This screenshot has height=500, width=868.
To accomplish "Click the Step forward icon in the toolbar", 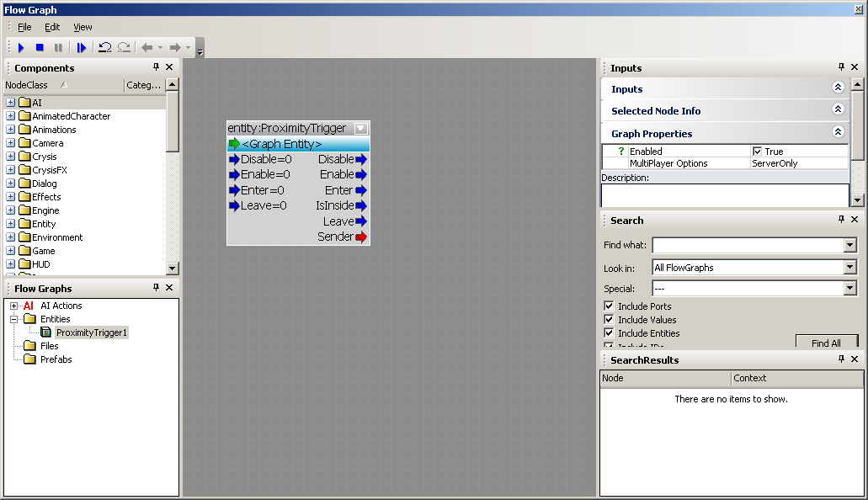I will (x=82, y=48).
